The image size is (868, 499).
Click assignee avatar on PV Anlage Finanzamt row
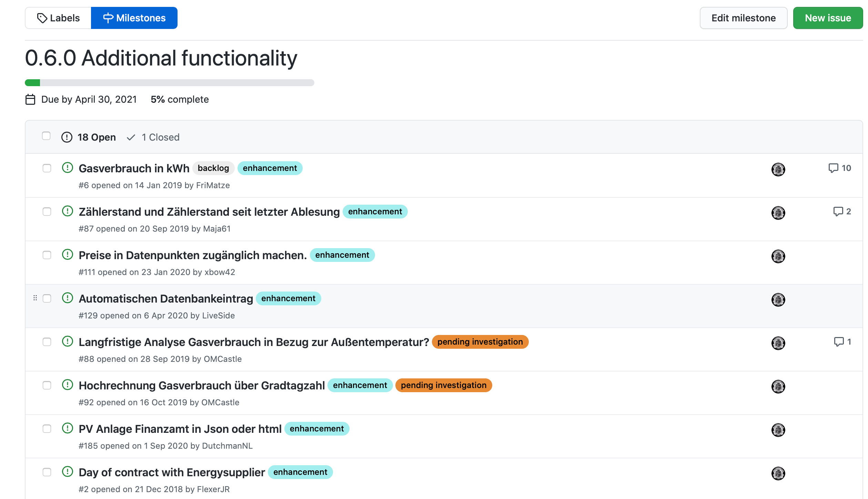click(778, 430)
